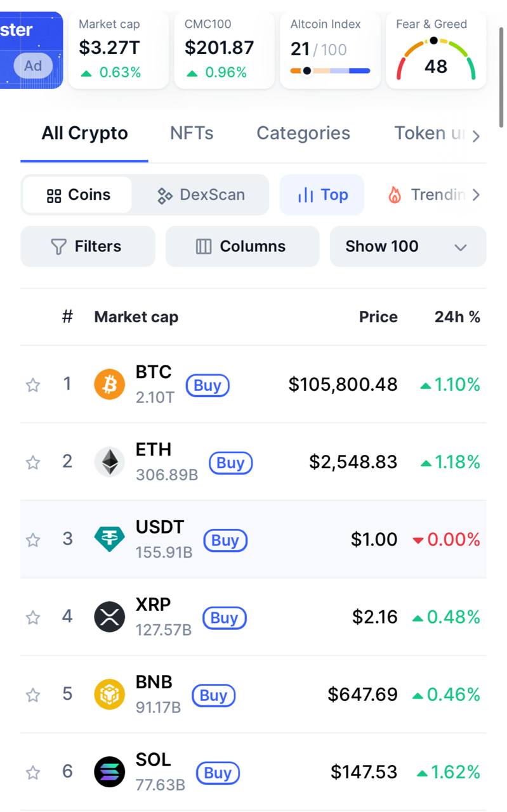Open DexScan with the diamond icon
The image size is (507, 812).
tap(201, 195)
